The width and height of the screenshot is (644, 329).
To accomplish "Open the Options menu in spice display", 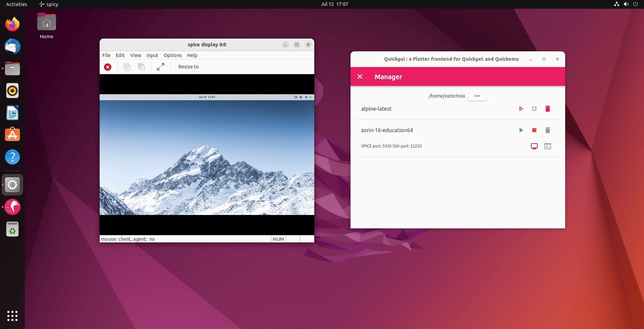I will [x=172, y=55].
